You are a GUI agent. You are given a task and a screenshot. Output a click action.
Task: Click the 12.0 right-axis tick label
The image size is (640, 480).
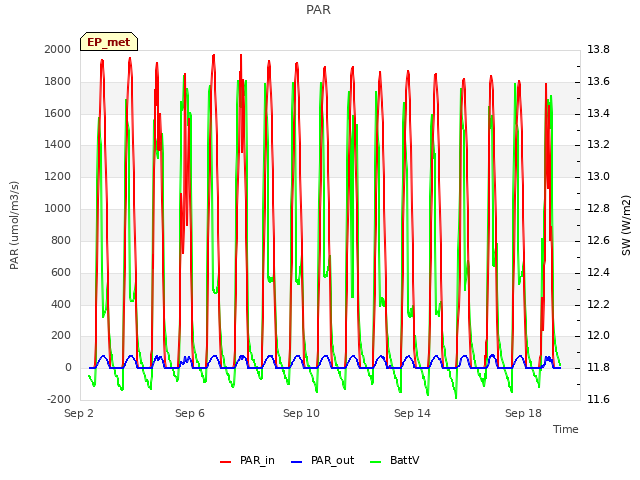click(598, 336)
